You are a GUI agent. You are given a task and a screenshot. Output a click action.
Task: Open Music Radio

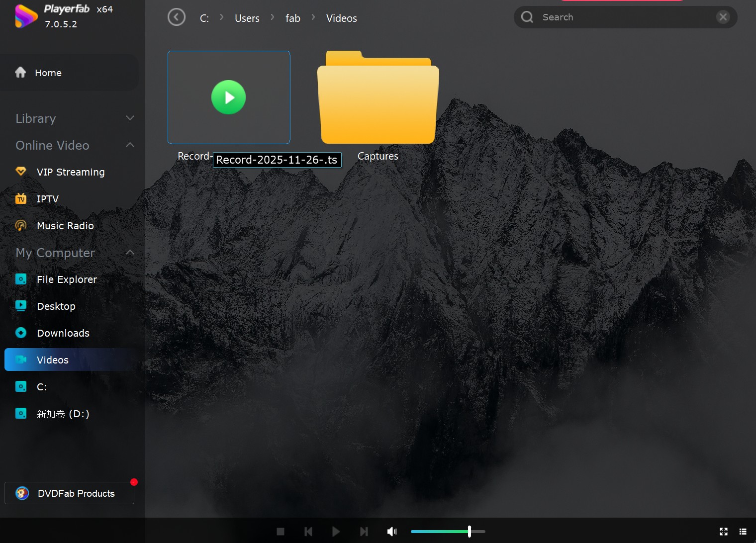65,225
